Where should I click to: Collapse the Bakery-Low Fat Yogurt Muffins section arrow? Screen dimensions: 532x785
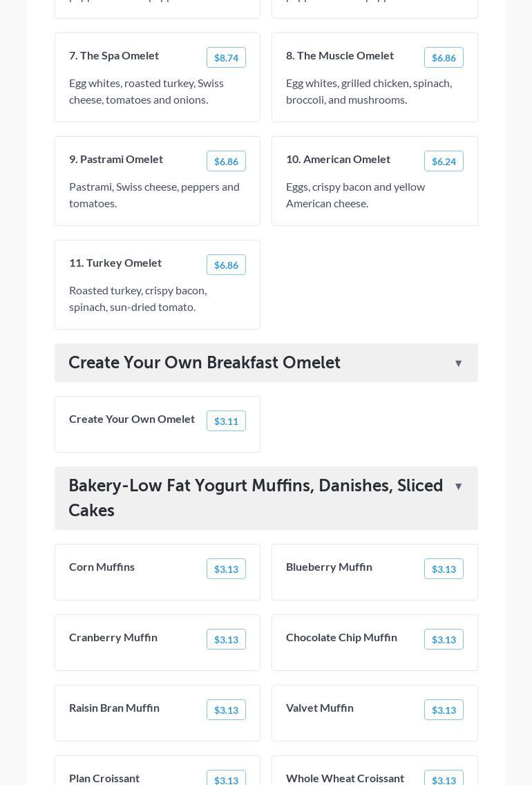point(458,486)
